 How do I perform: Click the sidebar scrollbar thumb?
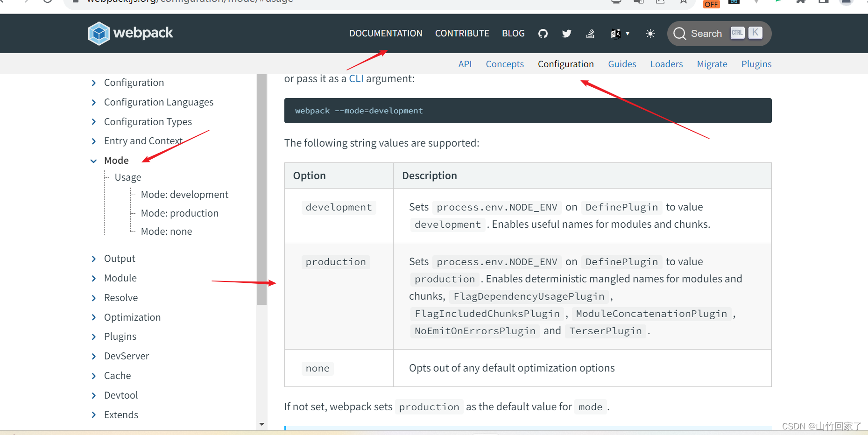[x=261, y=189]
